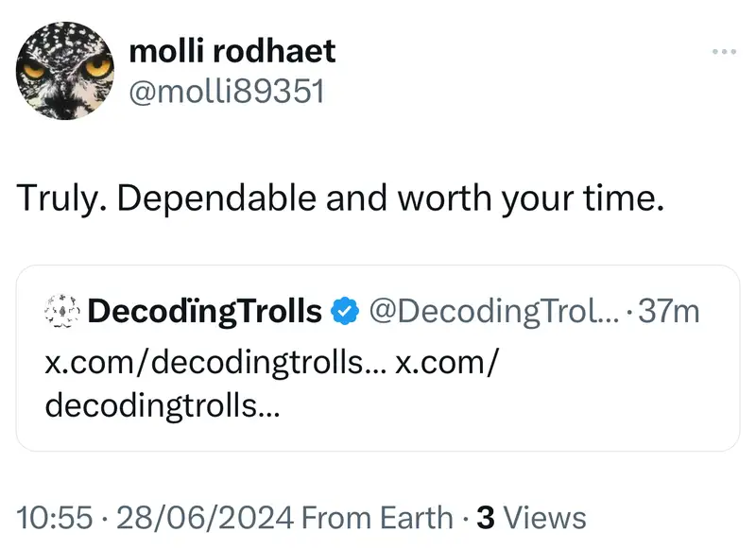Screen dimensions: 756x549
Task: Click the bold view count number 3
Action: point(487,517)
